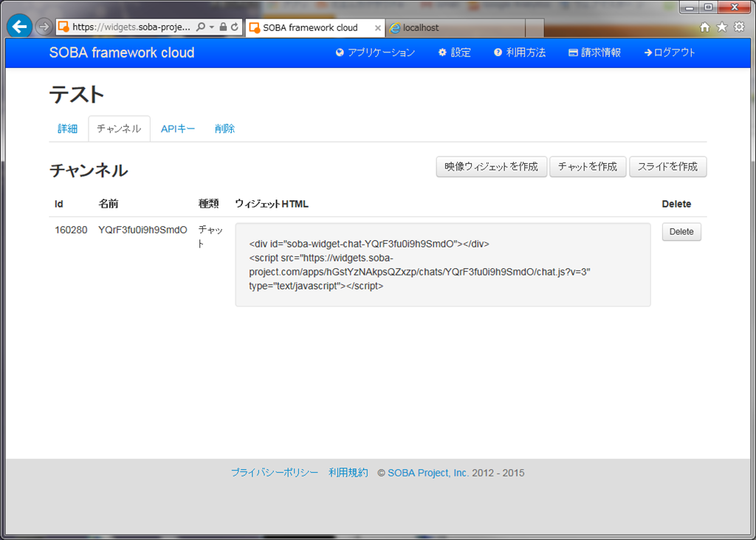
Task: Open the 設定 navigation menu item
Action: click(x=455, y=52)
